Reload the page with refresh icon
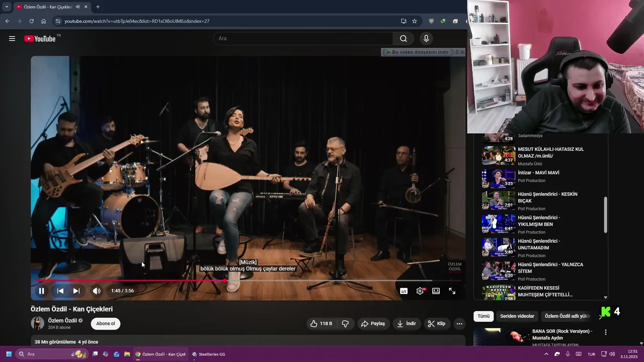Image resolution: width=644 pixels, height=362 pixels. point(31,21)
